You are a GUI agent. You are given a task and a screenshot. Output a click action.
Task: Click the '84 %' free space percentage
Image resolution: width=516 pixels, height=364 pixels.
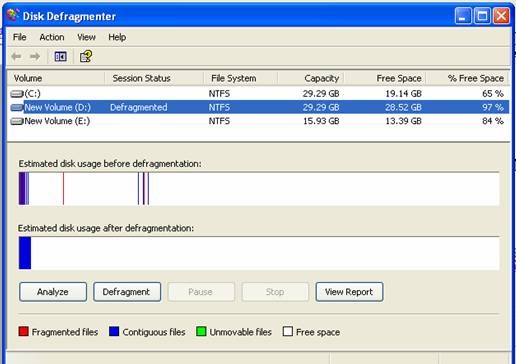pos(493,121)
